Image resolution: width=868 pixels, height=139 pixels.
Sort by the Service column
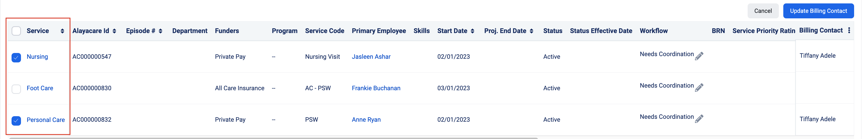(62, 31)
